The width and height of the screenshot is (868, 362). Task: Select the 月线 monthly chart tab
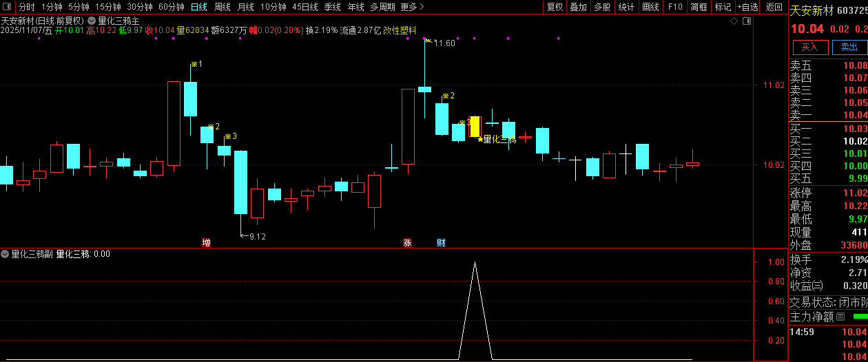click(245, 7)
